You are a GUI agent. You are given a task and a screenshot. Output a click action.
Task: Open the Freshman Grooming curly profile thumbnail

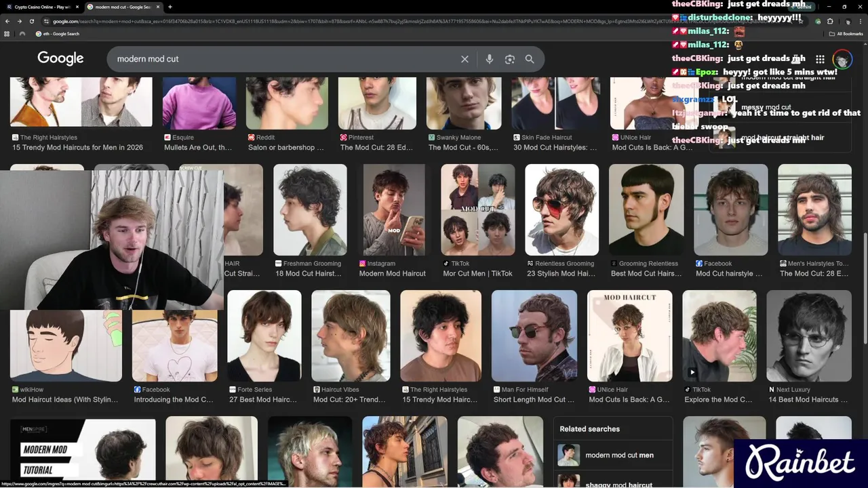tap(310, 209)
